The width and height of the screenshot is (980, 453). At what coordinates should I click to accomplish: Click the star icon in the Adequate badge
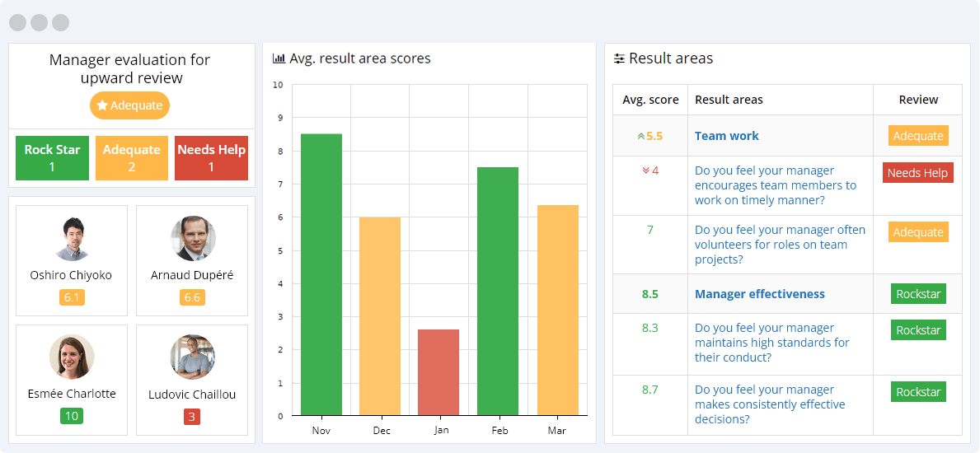[102, 105]
